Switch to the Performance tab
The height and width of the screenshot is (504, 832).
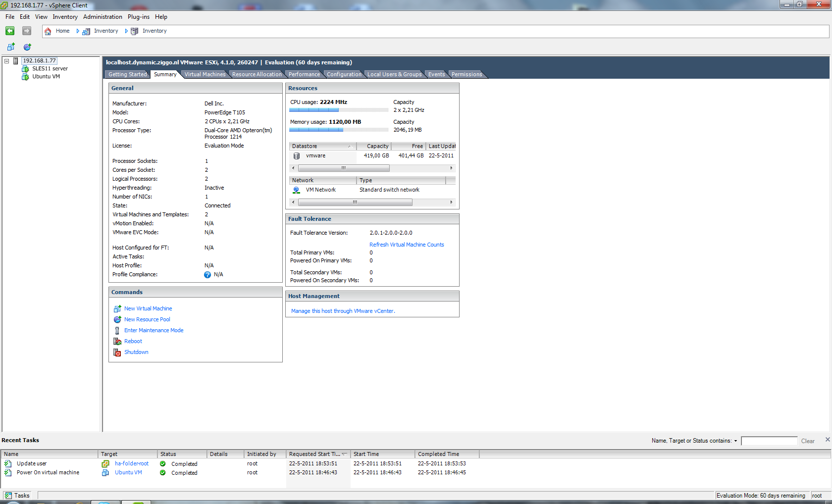305,74
